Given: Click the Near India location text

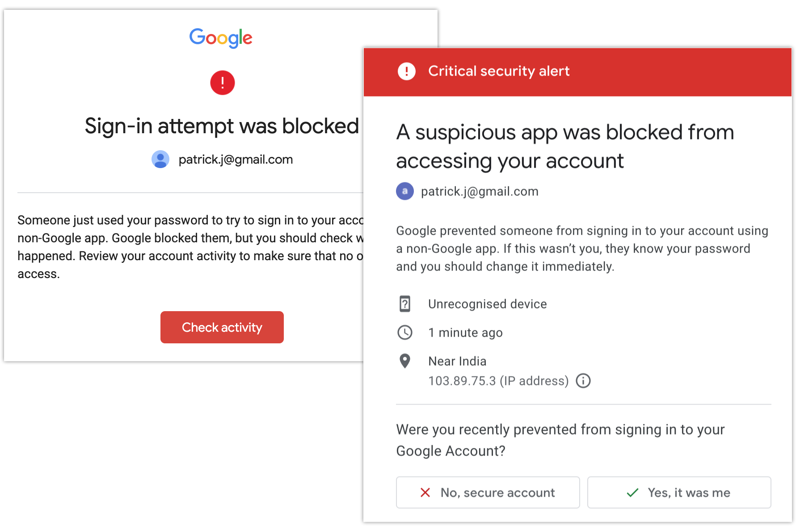Looking at the screenshot, I should (457, 361).
